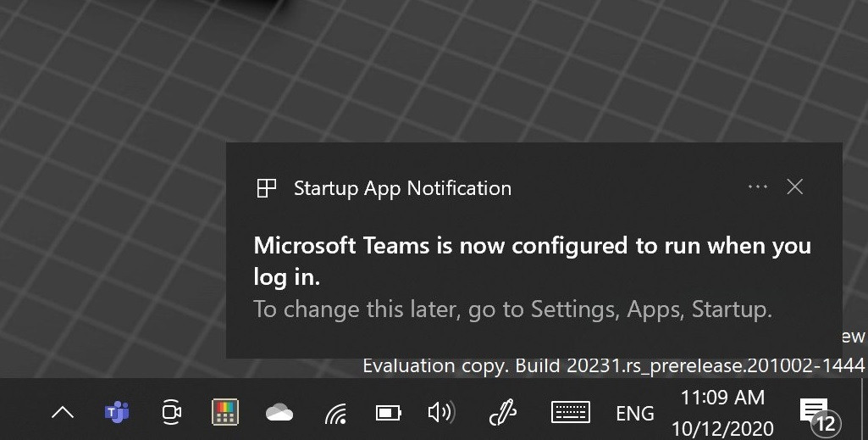Open the Wi-Fi network flyout
The image size is (868, 440).
click(335, 414)
